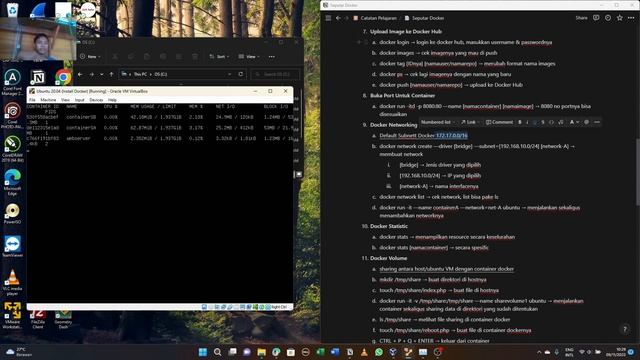Open more options in Notion formatting toolbar
Screen dimensions: 640x360
(x=597, y=122)
